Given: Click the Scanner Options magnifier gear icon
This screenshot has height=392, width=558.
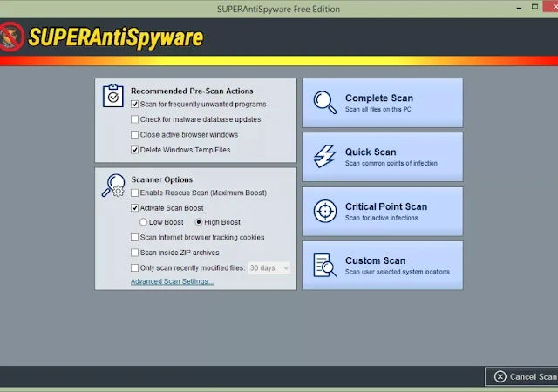Looking at the screenshot, I should coord(113,186).
